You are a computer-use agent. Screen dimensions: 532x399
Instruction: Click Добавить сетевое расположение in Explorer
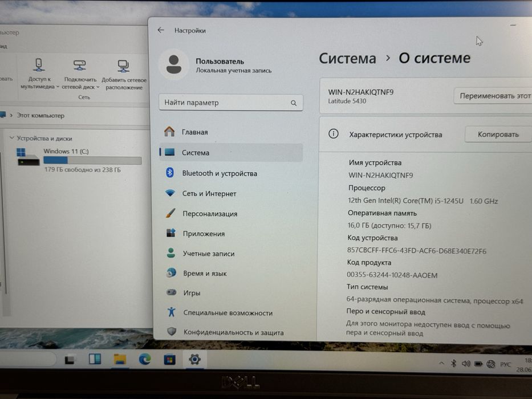coord(124,75)
